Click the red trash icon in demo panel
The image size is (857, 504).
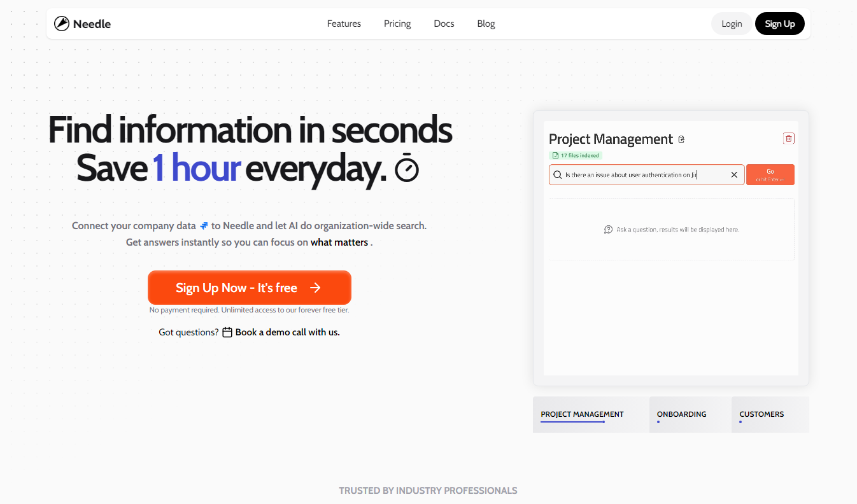click(788, 139)
